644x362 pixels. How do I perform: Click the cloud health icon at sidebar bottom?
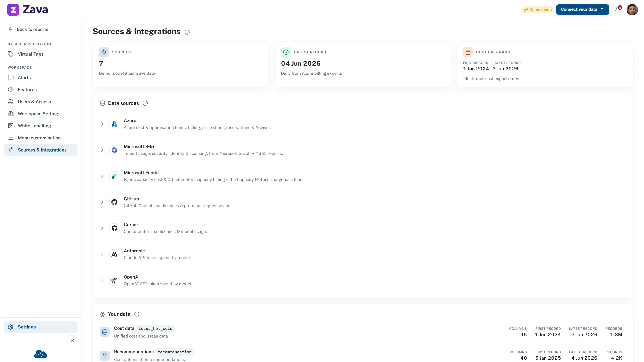click(x=41, y=354)
